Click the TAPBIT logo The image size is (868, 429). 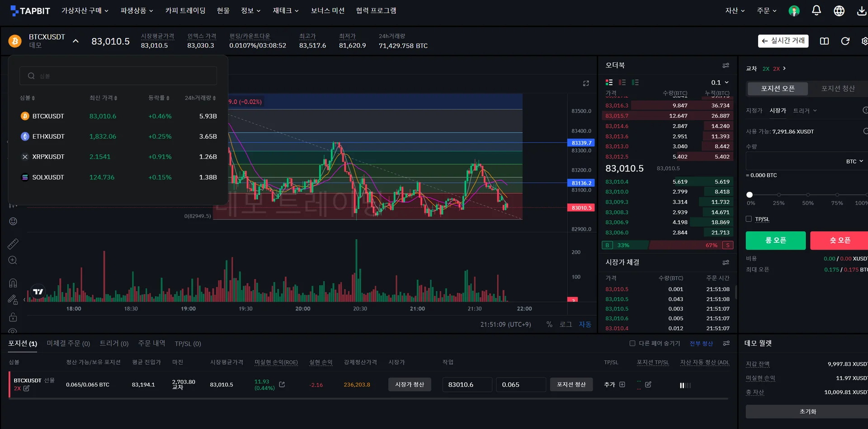click(30, 10)
